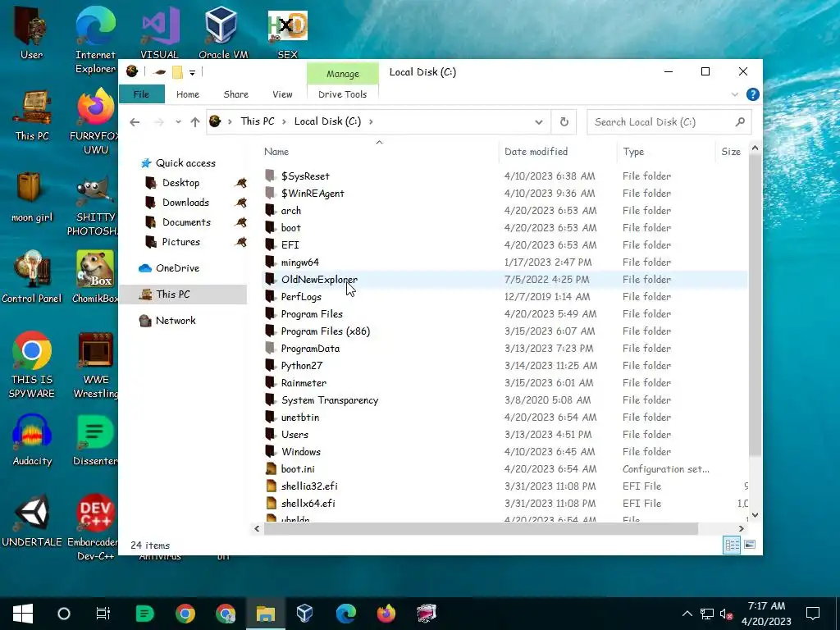Open the Audacity desktop icon

tap(32, 441)
